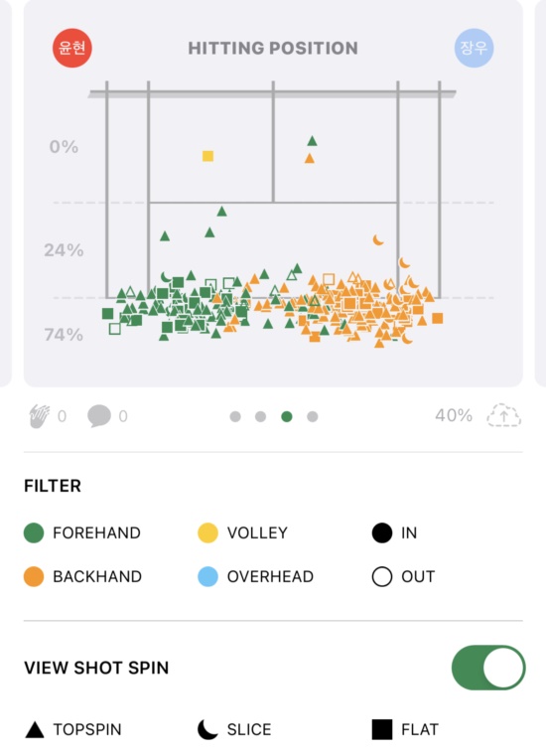Filter shots by FOREHAND green swatch
Image resolution: width=546 pixels, height=756 pixels.
coord(34,532)
